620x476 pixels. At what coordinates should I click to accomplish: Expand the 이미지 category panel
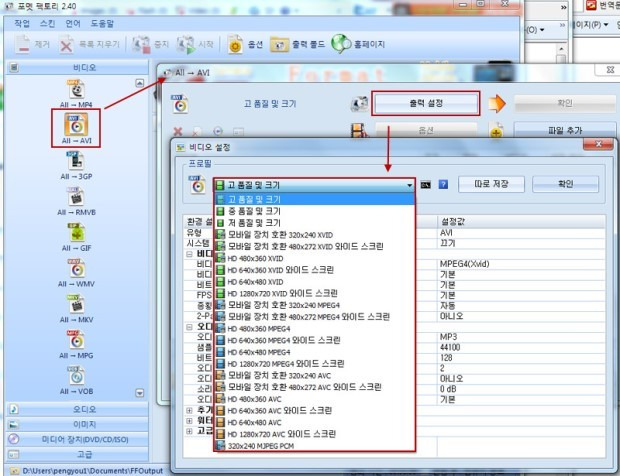click(77, 424)
